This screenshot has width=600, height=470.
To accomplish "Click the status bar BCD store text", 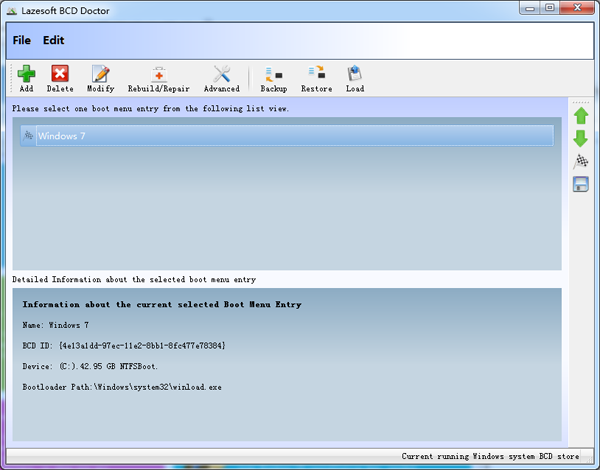I will coord(490,456).
